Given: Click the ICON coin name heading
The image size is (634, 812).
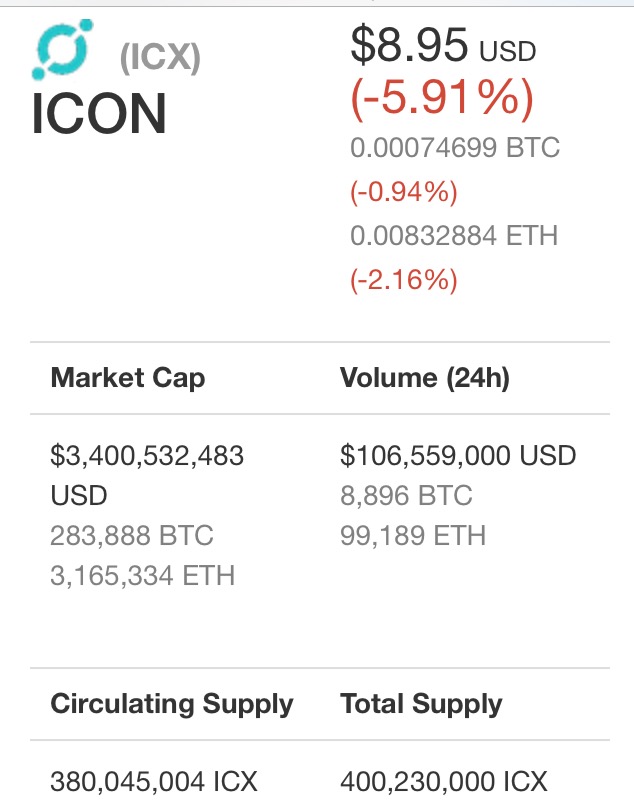Looking at the screenshot, I should click(99, 113).
